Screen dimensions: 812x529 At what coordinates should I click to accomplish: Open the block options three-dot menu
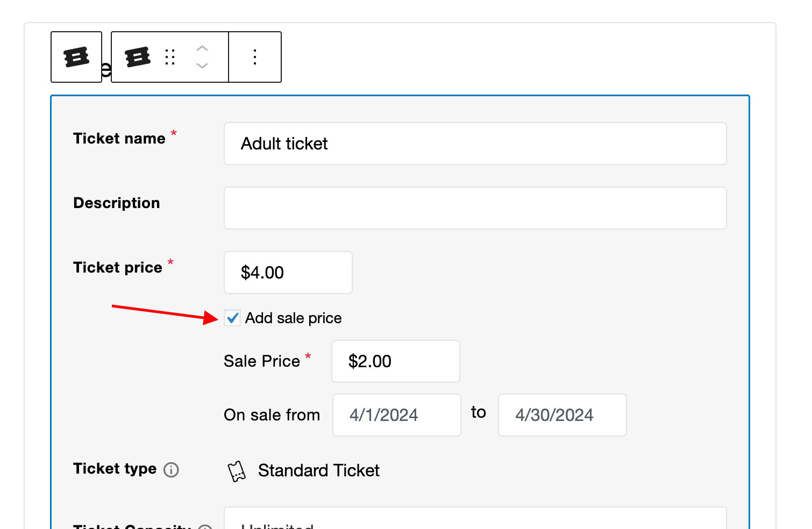[254, 56]
